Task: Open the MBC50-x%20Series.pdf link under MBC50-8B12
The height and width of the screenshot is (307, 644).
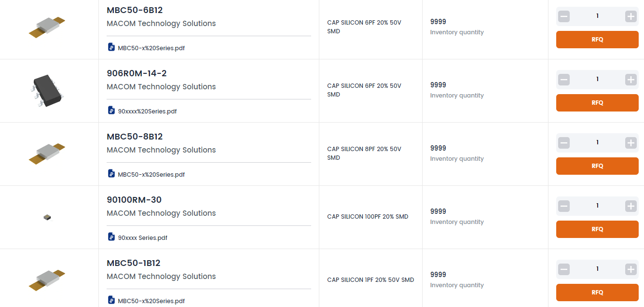Action: [x=151, y=175]
